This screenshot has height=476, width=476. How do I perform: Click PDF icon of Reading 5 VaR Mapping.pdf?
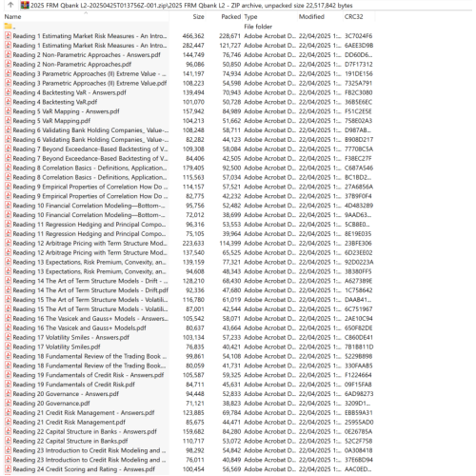[8, 121]
